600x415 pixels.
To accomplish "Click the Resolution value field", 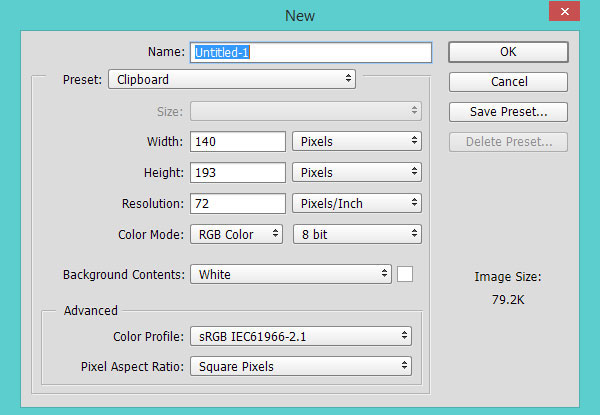I will pyautogui.click(x=238, y=203).
